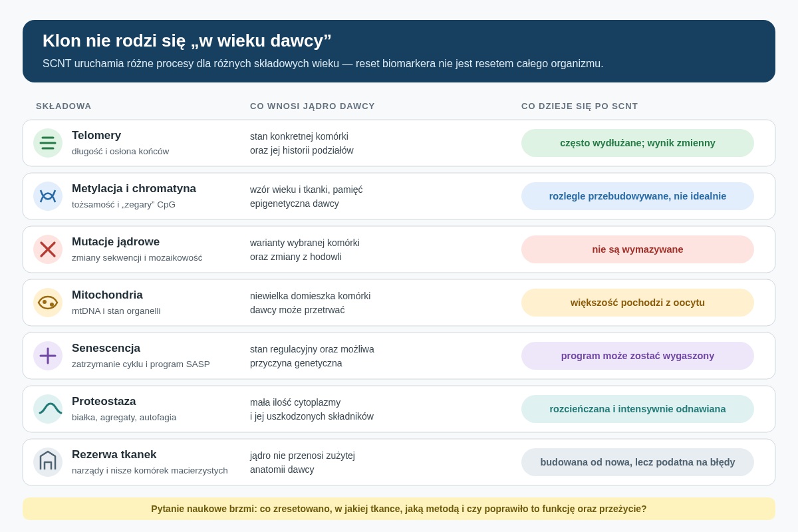Click the column header 'CO WNOSI JĄDRO DAWCY'
Viewport: 798px width, 532px height.
point(313,106)
